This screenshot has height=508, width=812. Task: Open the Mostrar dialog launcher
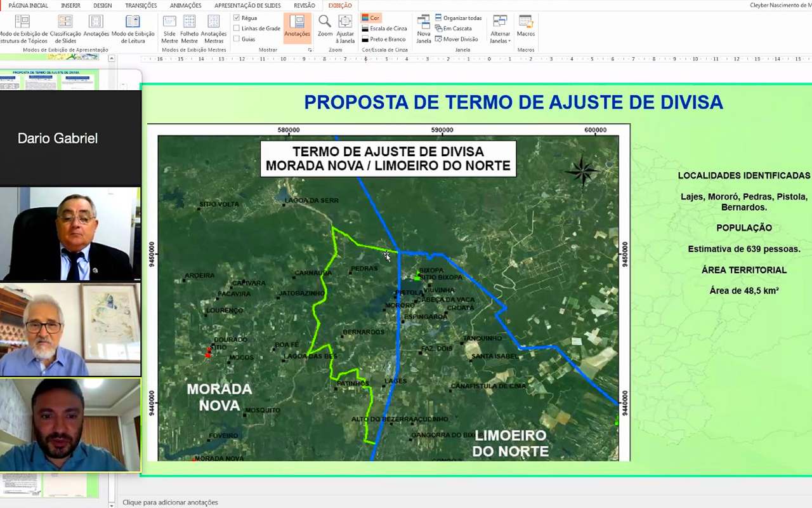pos(310,50)
